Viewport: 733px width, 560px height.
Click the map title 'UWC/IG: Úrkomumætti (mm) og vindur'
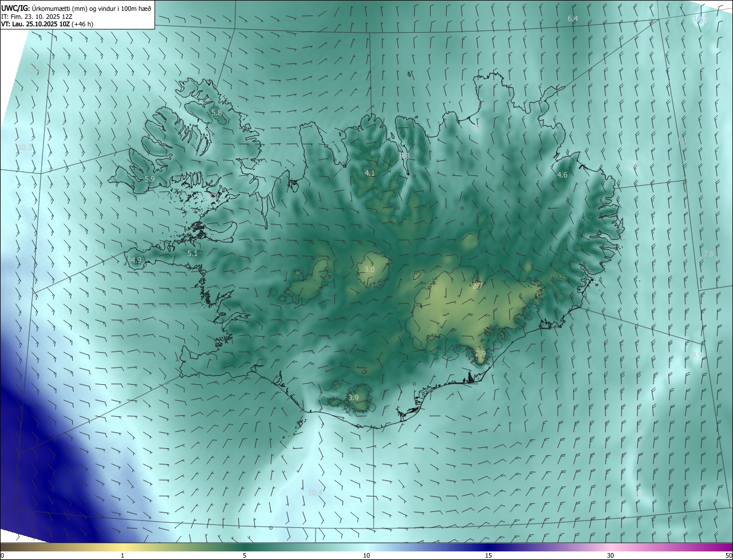click(76, 8)
